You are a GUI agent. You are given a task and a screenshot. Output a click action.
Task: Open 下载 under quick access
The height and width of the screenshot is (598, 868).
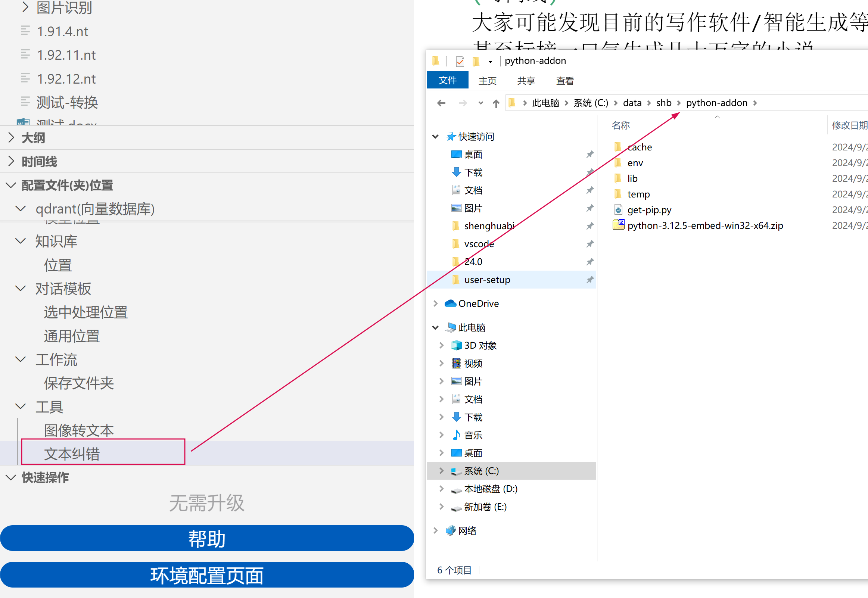click(473, 172)
